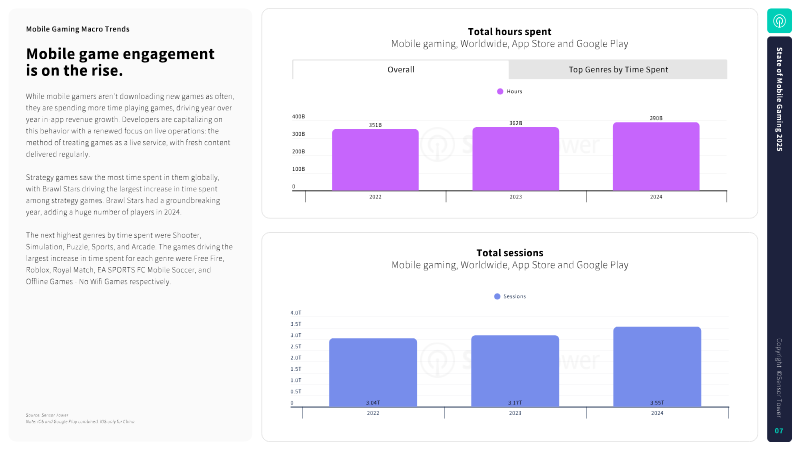Click the 2024 hours bar
800x450 pixels.
tap(656, 156)
